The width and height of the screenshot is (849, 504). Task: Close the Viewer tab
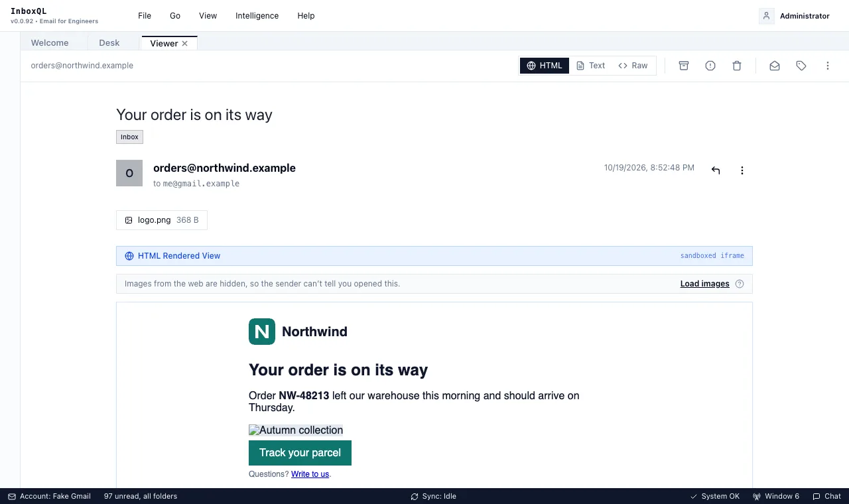point(185,43)
